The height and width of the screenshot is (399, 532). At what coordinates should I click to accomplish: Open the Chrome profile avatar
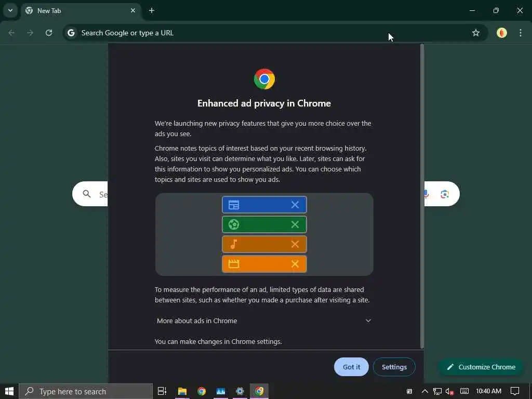pos(502,33)
